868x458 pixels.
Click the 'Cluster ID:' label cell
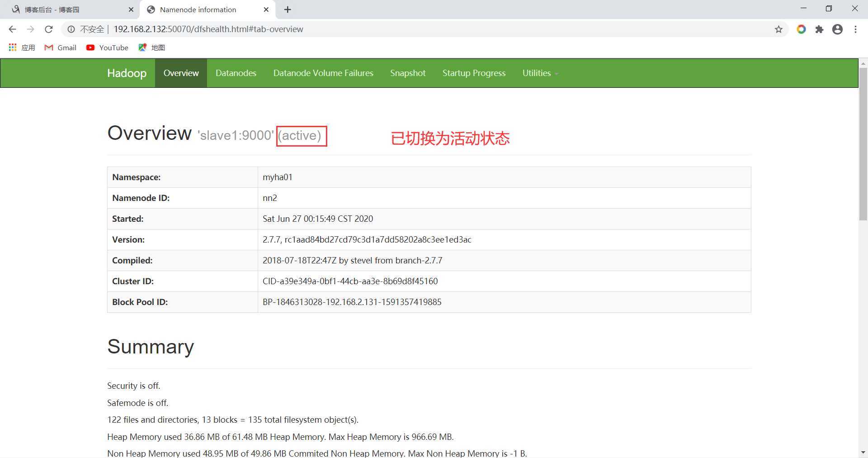182,281
